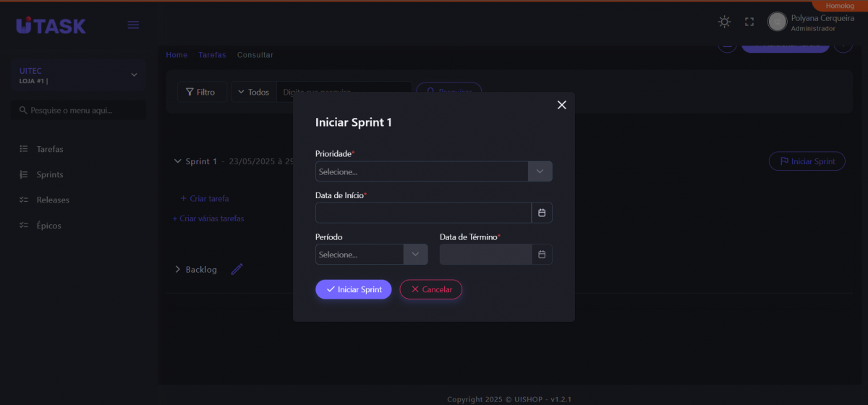Viewport: 868px width, 405px height.
Task: Open the calendar icon for Data de Início
Action: click(542, 213)
